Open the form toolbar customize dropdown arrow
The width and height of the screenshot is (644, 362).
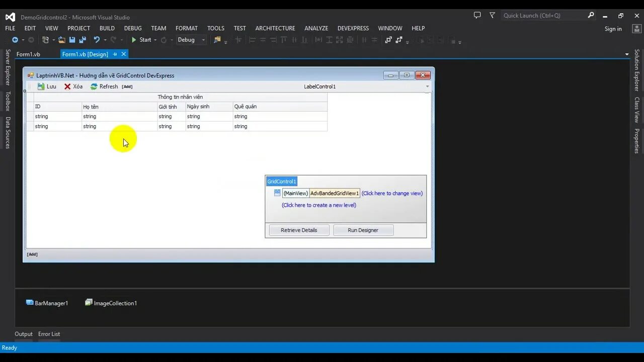pos(428,86)
